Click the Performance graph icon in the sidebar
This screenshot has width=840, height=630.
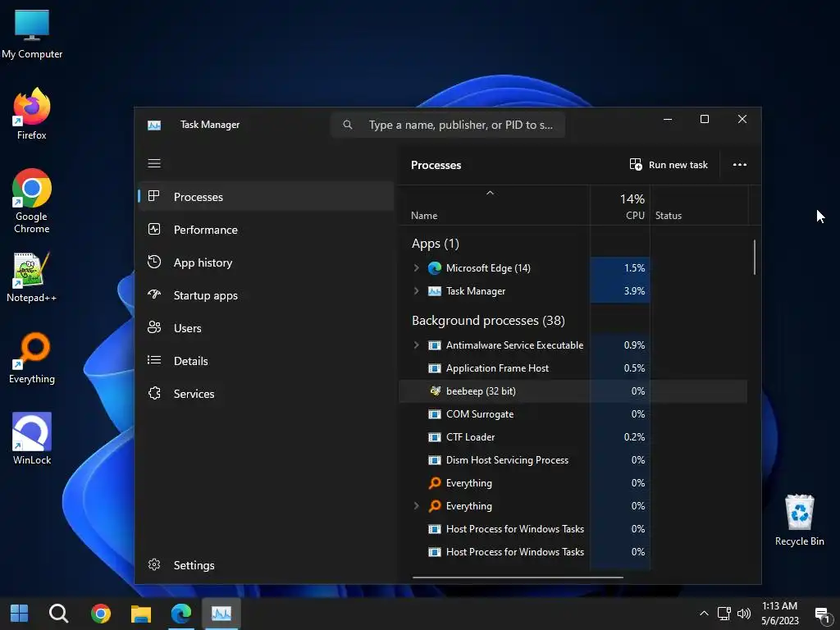click(x=153, y=230)
